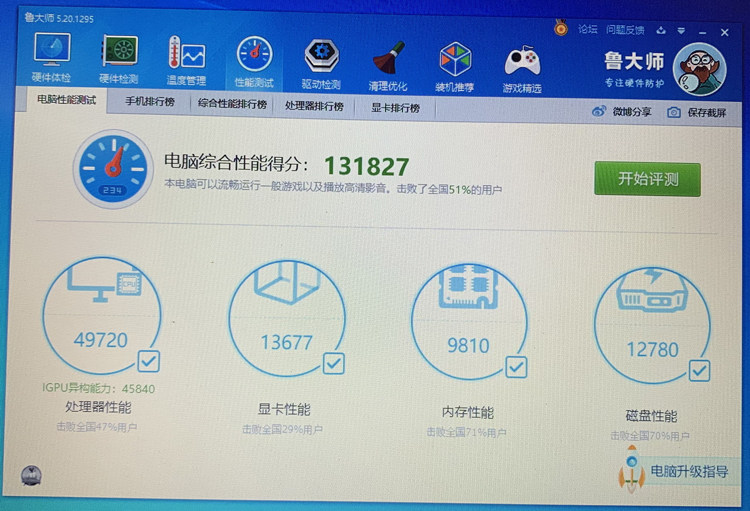Click the rocket upgrade guide icon
The image size is (750, 511).
point(631,469)
